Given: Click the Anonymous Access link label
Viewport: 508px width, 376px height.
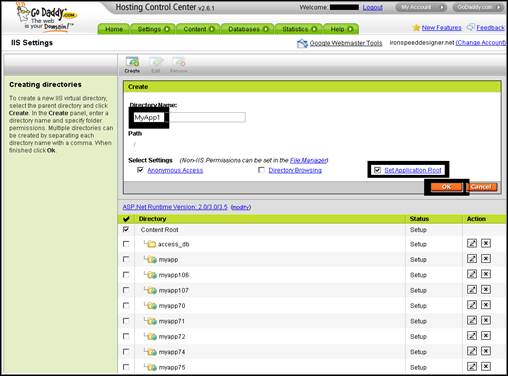Looking at the screenshot, I should coord(175,170).
